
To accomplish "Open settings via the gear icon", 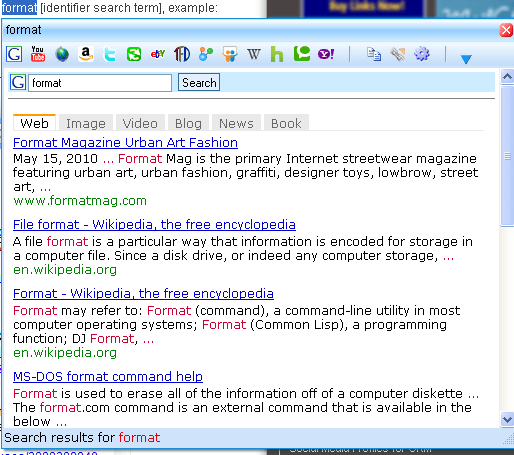I will pyautogui.click(x=422, y=54).
